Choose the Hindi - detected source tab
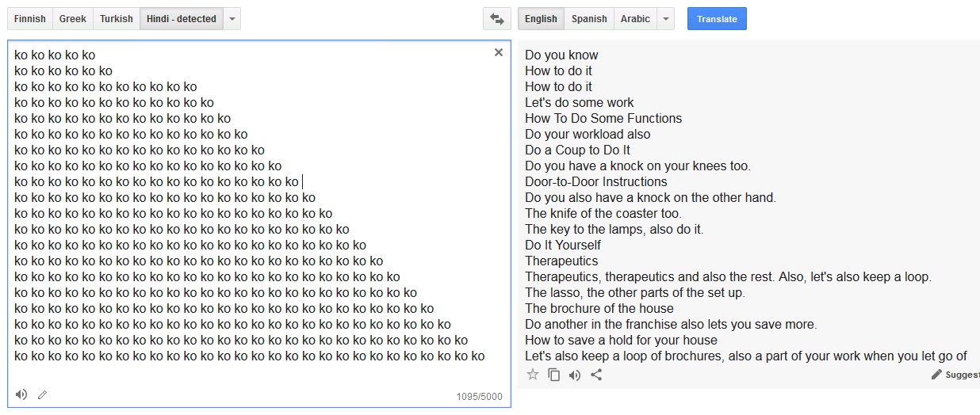The image size is (980, 415). [181, 19]
